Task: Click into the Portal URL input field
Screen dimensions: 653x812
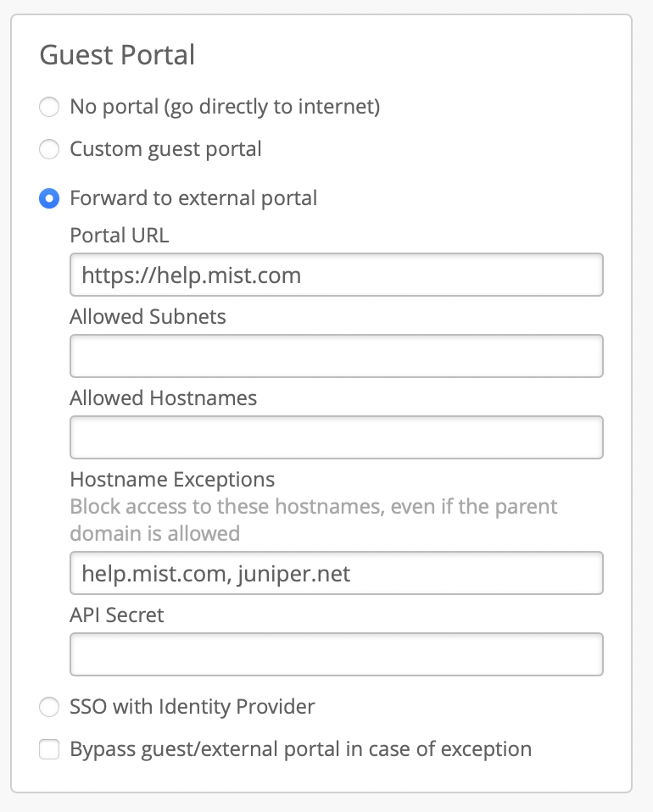Action: point(336,275)
